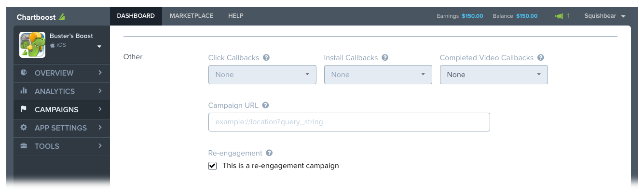Open the Completed Video Callbacks dropdown
Viewport: 644px width, 196px height.
(494, 75)
